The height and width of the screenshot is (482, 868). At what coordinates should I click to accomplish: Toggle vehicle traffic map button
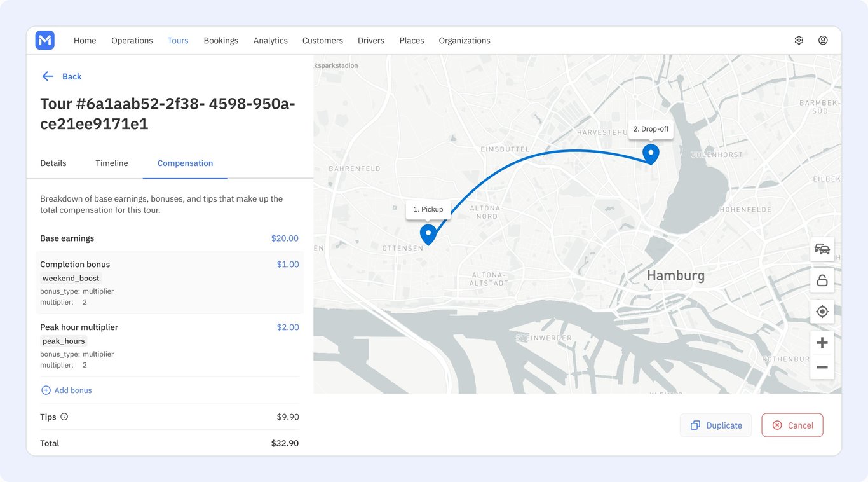pos(822,249)
